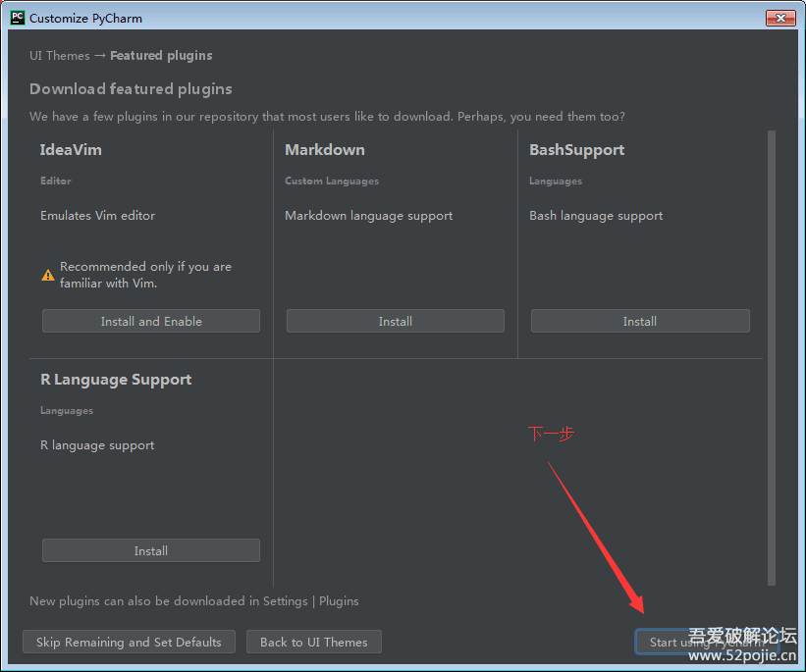Click the vertical scrollbar of the plugin list

pyautogui.click(x=771, y=357)
